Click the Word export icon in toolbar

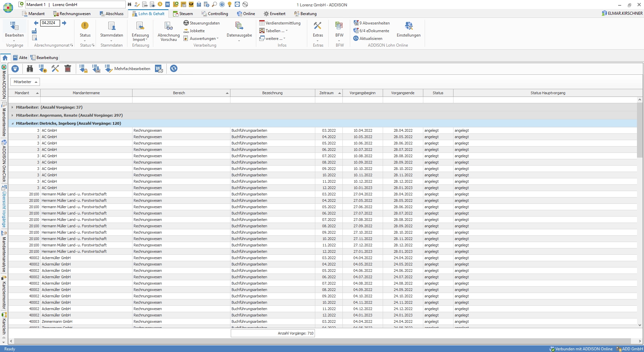click(159, 69)
